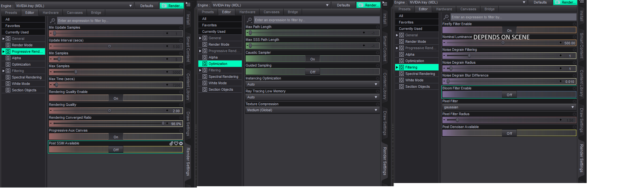The height and width of the screenshot is (193, 644).
Task: Click the magnifier search icon in the leftmost panel
Action: pos(53,21)
